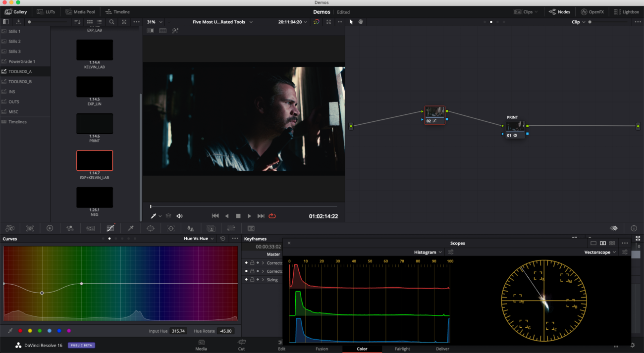Click the Hue Rotate value field
This screenshot has width=644, height=353.
click(225, 331)
